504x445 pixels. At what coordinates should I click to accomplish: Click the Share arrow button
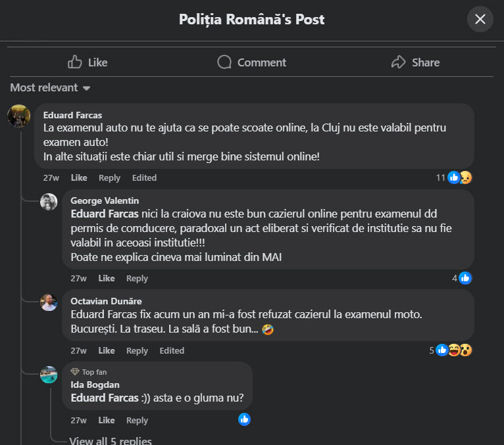tap(415, 62)
